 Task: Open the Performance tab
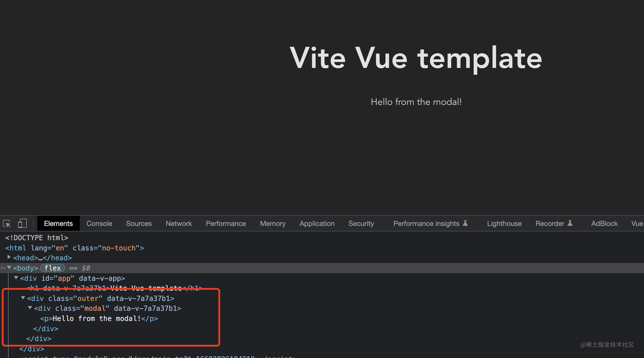pos(226,224)
